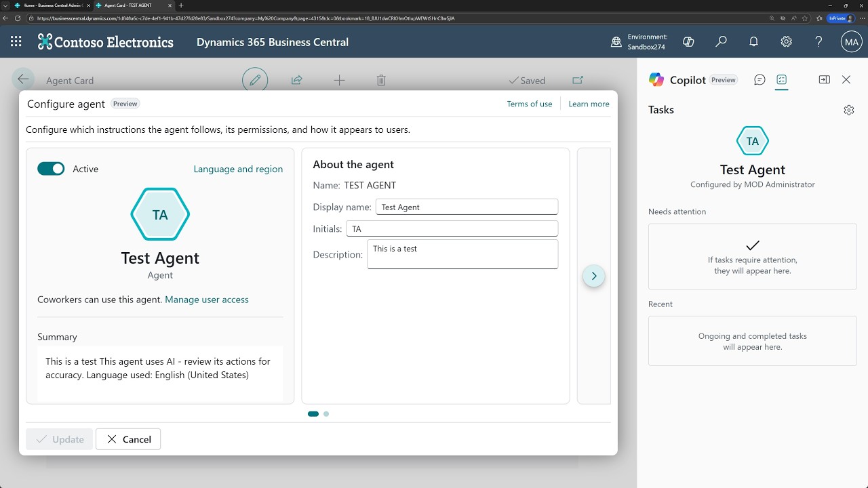Click 'Configured by MOD Administrator' text
This screenshot has width=868, height=488.
point(753,184)
